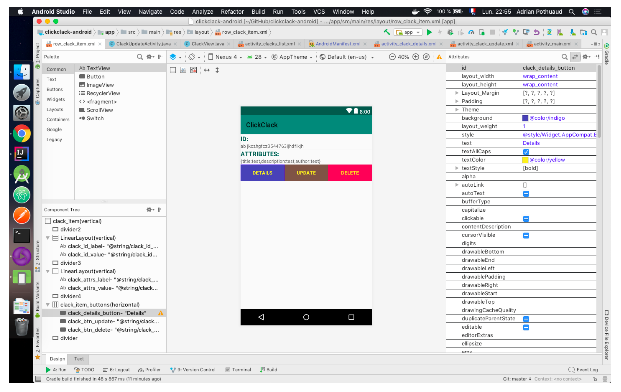Click the UPDATE button in preview
Viewport: 621px width, 392px height.
(x=306, y=173)
